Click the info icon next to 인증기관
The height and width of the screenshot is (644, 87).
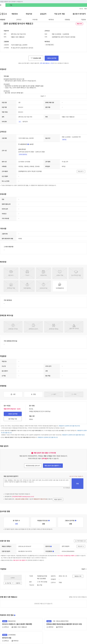(x=51, y=547)
